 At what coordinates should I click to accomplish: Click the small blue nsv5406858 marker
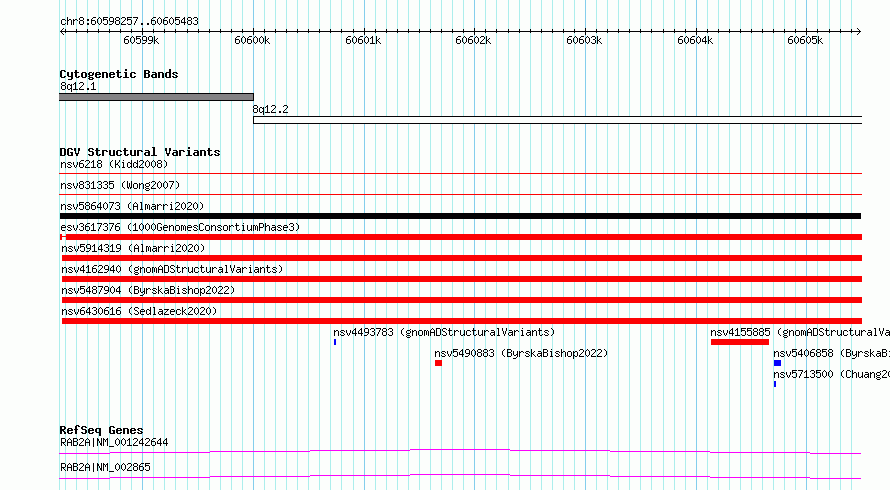click(x=778, y=363)
